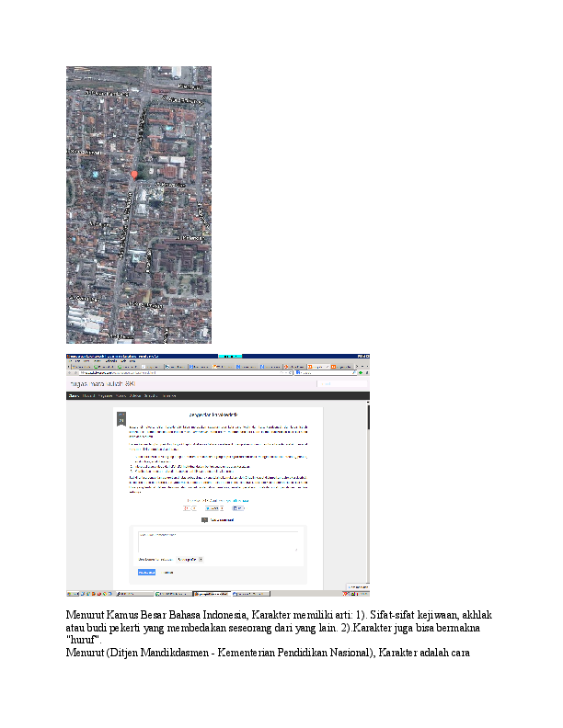Open the File menu in browser menu bar
The height and width of the screenshot is (728, 563).
70,361
